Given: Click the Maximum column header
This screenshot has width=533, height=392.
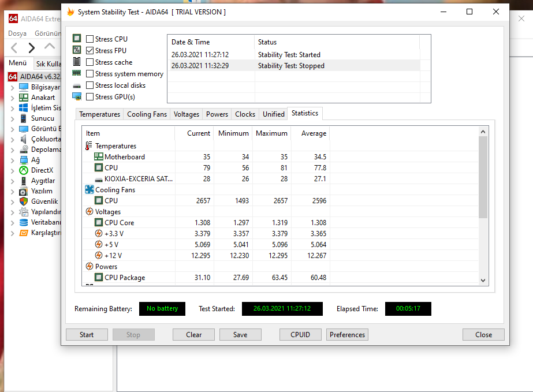Looking at the screenshot, I should pyautogui.click(x=271, y=133).
